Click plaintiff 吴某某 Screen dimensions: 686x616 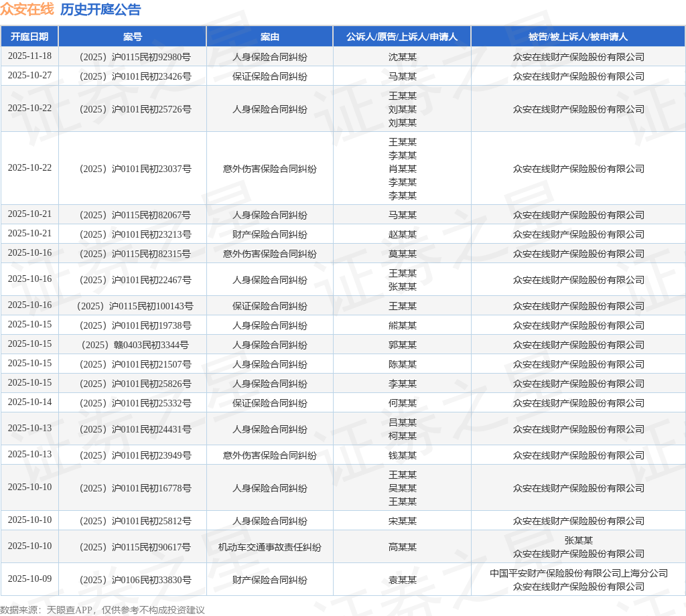[403, 488]
